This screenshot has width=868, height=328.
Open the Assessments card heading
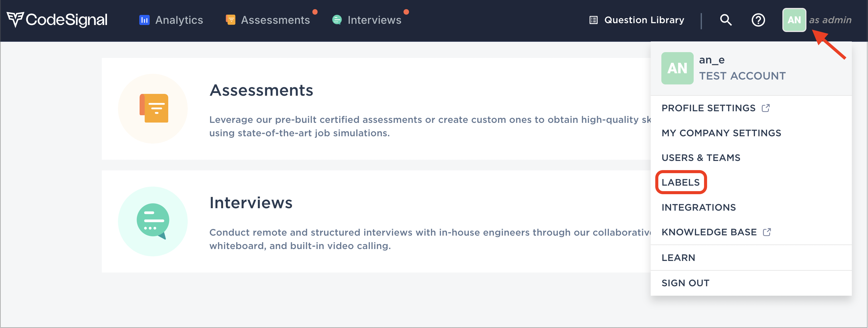[x=261, y=90]
